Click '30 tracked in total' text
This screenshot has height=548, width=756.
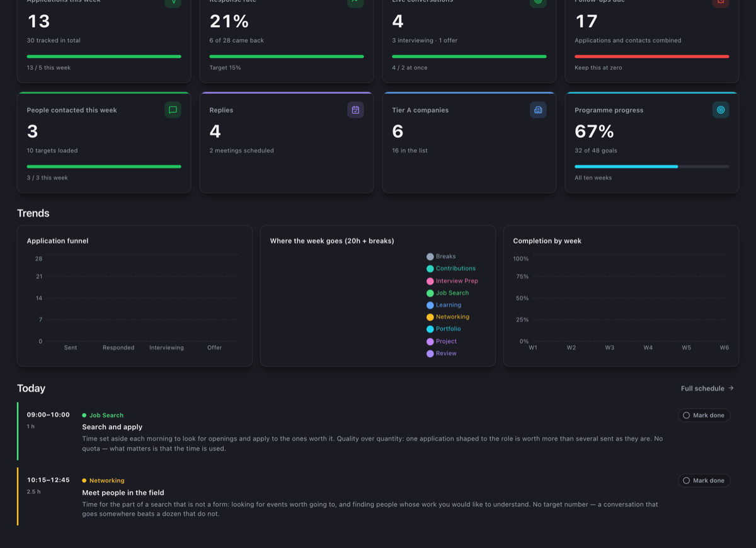pos(54,40)
